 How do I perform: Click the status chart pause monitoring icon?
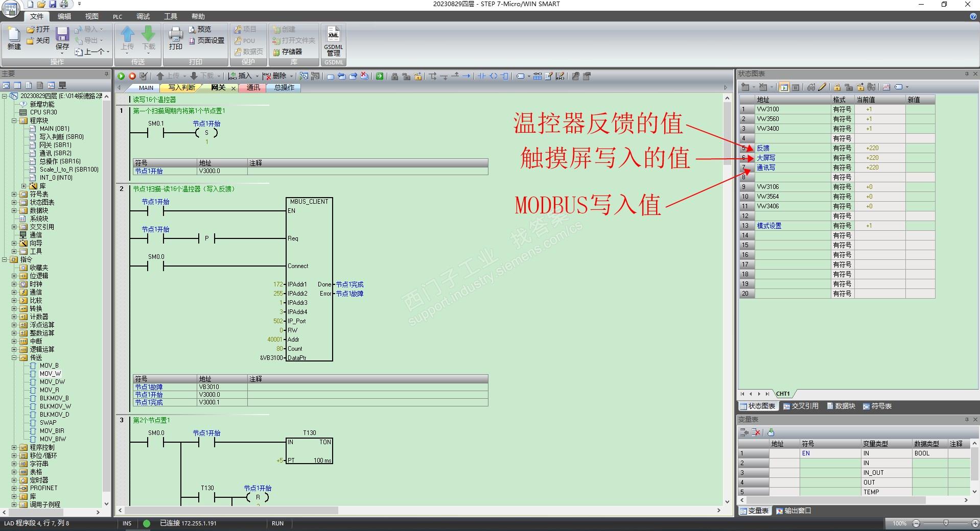796,87
